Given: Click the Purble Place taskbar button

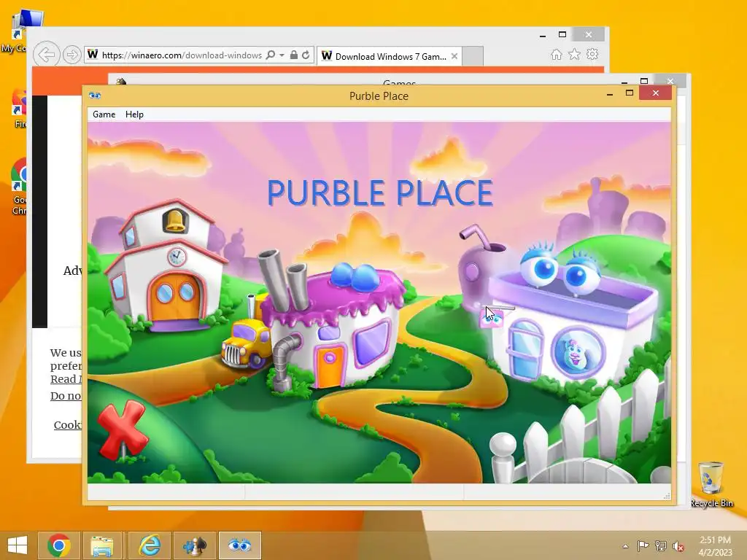Looking at the screenshot, I should click(239, 545).
